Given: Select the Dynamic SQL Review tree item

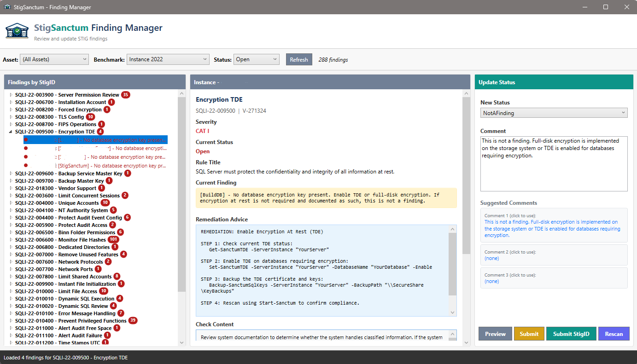Looking at the screenshot, I should (x=83, y=306).
